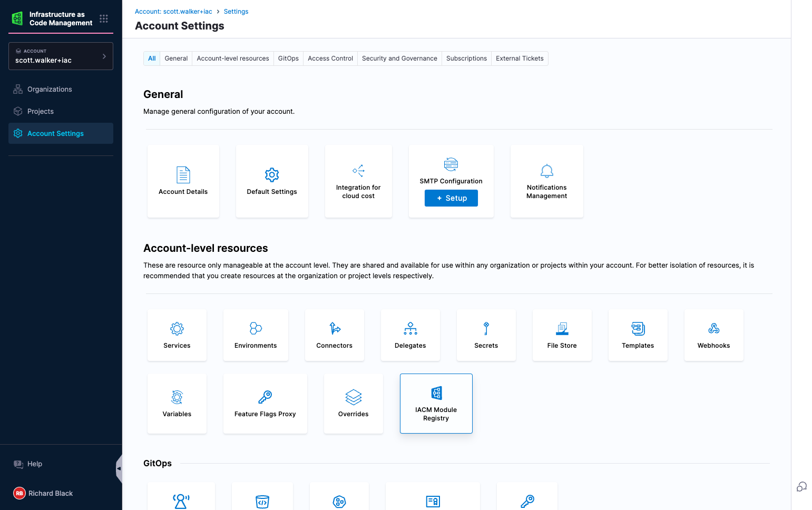Open the chat support icon
Image resolution: width=812 pixels, height=510 pixels.
(x=801, y=487)
